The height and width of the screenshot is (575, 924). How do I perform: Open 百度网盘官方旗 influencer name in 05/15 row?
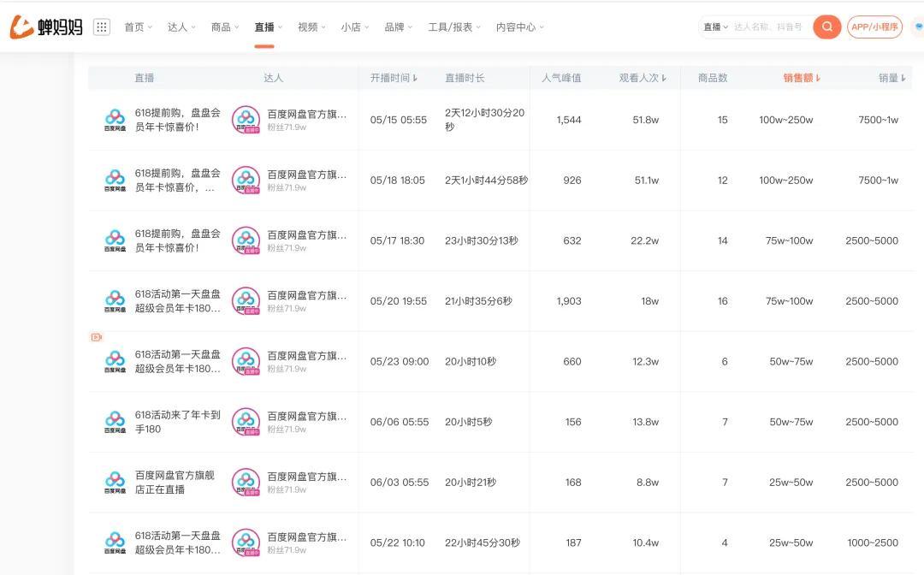[x=307, y=115]
